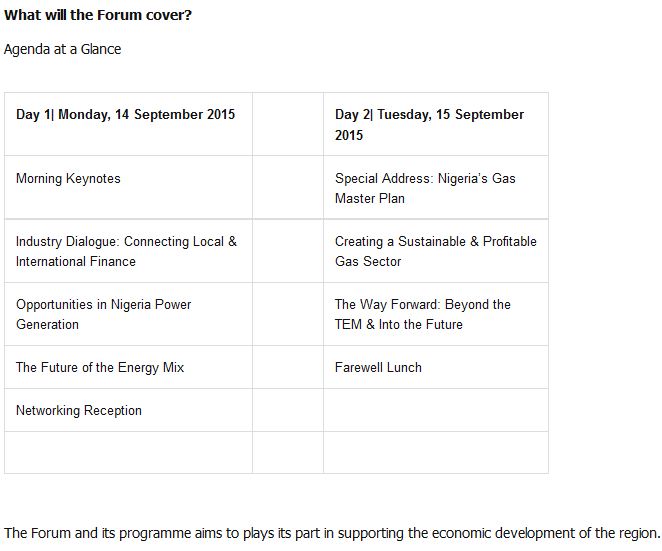Select the Industry Dialogue session cell
The image size is (662, 551).
126,251
